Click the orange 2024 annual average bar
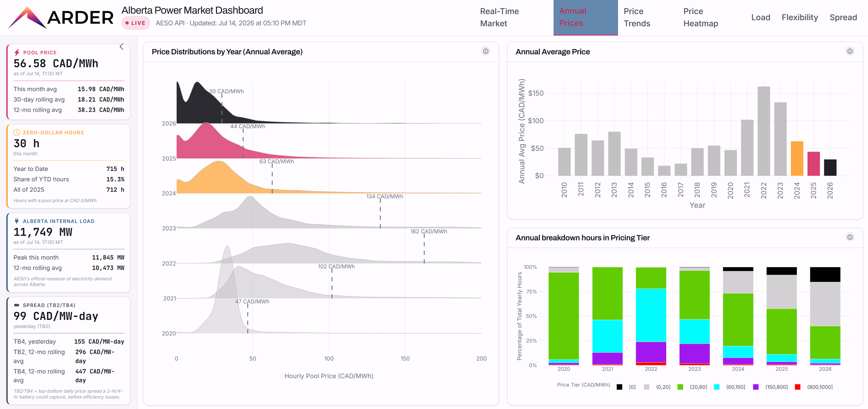Viewport: 868px width, 409px height. (797, 158)
